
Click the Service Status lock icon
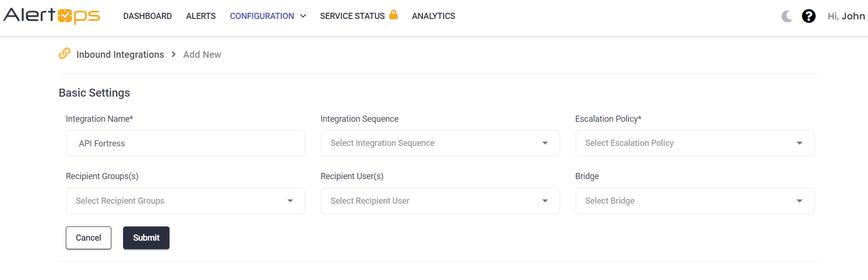coord(394,15)
